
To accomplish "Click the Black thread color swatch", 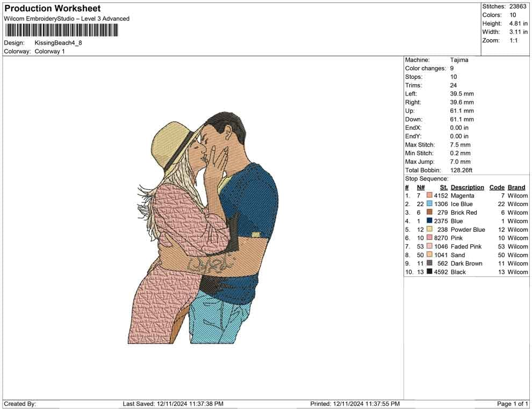I will 429,272.
